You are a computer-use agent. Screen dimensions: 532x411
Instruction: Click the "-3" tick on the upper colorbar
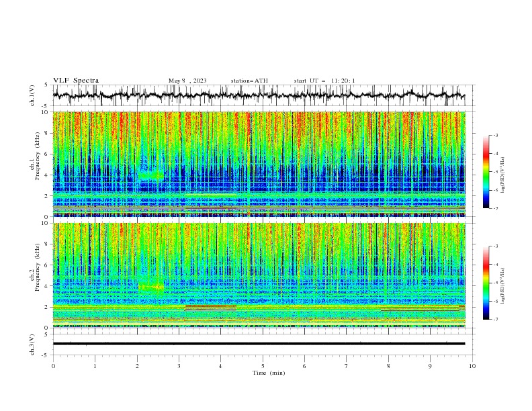(x=496, y=135)
